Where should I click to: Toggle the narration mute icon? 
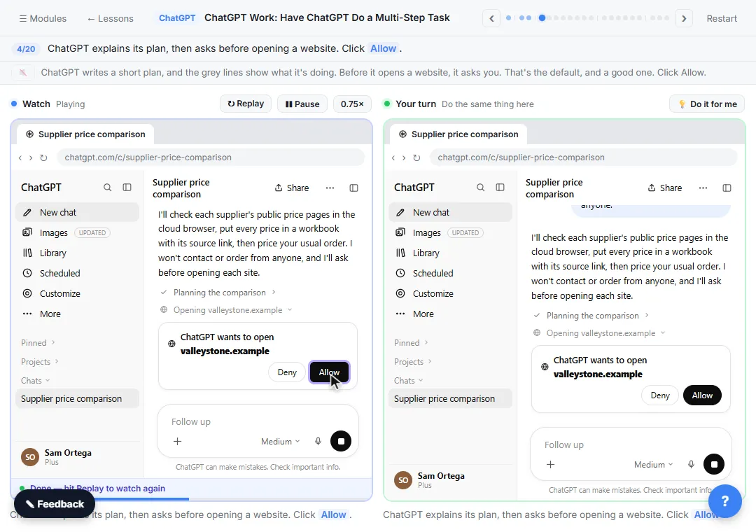22,72
